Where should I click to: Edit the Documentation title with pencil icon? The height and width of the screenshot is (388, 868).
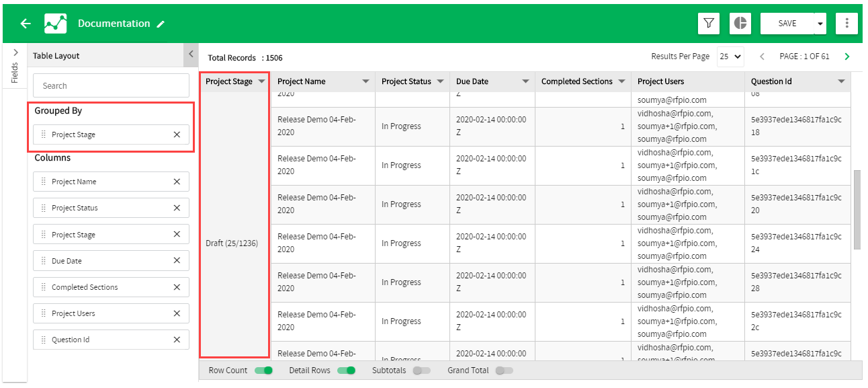point(161,24)
